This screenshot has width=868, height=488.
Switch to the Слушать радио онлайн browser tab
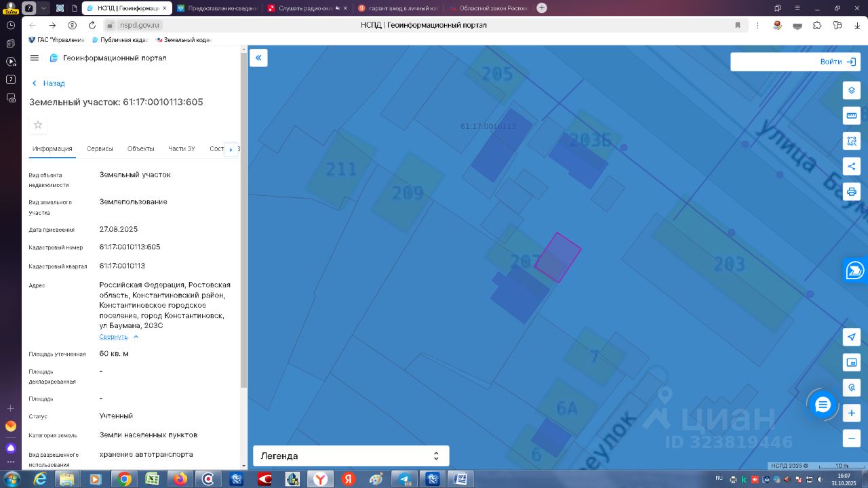307,8
